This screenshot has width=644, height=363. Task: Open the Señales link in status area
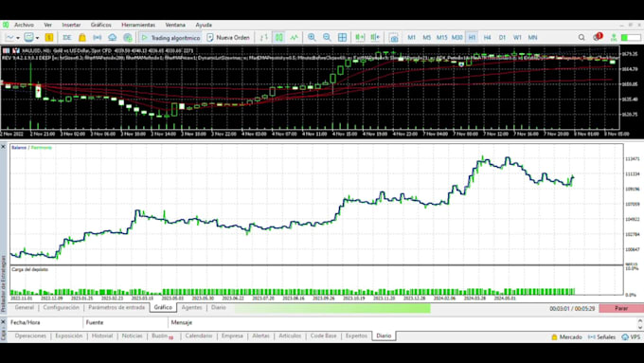point(601,337)
